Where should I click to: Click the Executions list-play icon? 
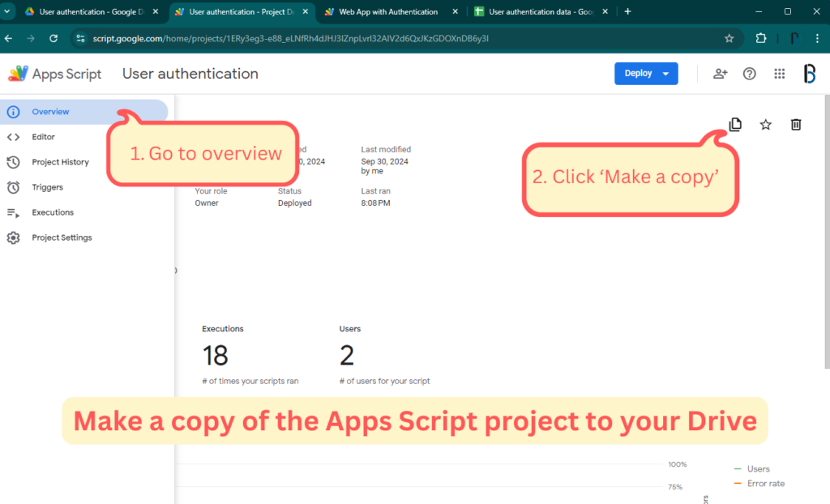click(13, 213)
